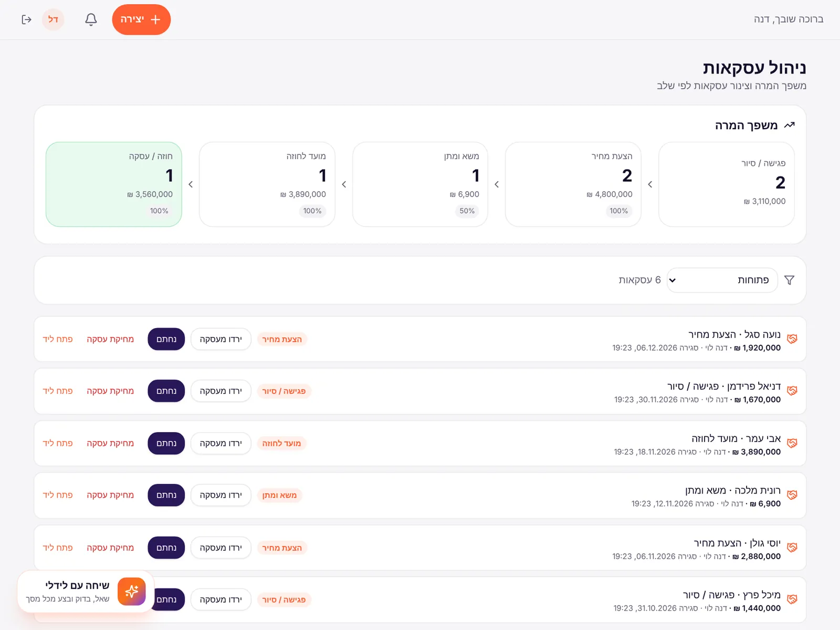Mark אבי עמר deal as נחתם
The image size is (840, 630).
(166, 443)
